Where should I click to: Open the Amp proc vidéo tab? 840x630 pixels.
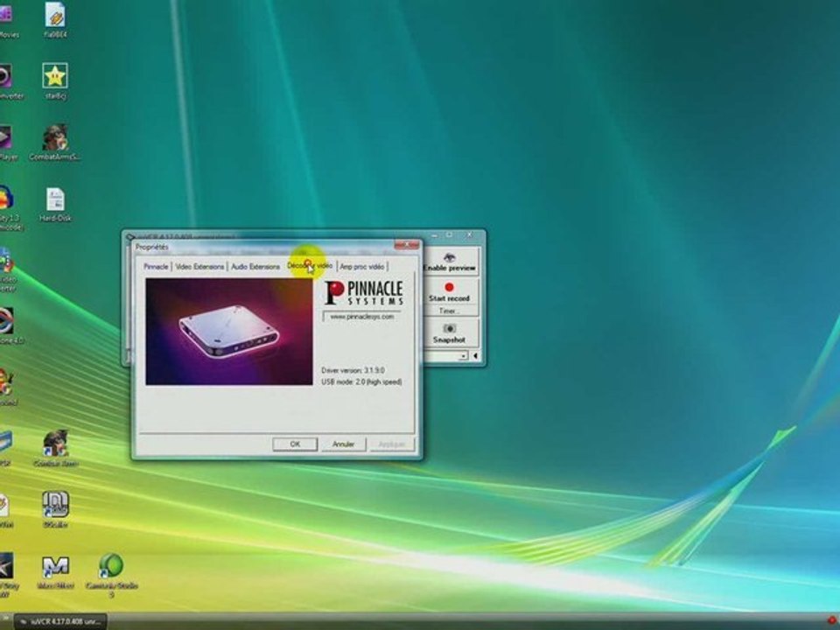coord(362,266)
